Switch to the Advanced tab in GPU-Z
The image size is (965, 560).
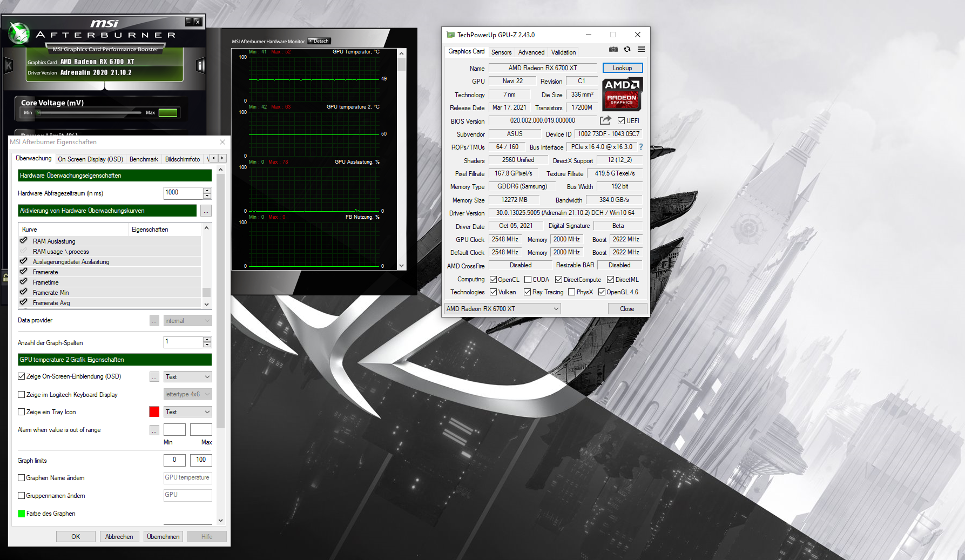click(x=531, y=52)
